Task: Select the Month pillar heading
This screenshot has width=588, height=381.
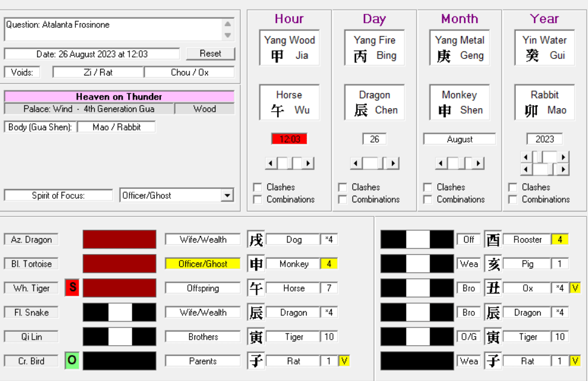Action: click(459, 19)
